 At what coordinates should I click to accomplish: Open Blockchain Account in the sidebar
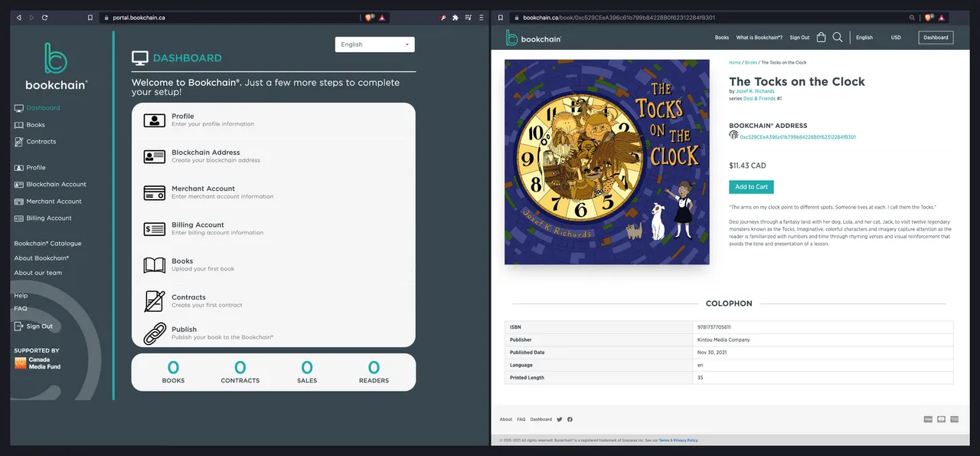click(51, 185)
